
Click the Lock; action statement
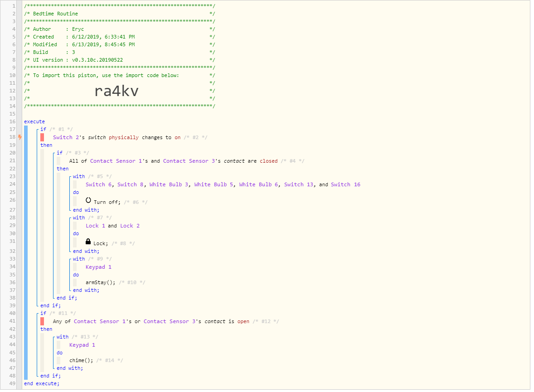coord(101,243)
